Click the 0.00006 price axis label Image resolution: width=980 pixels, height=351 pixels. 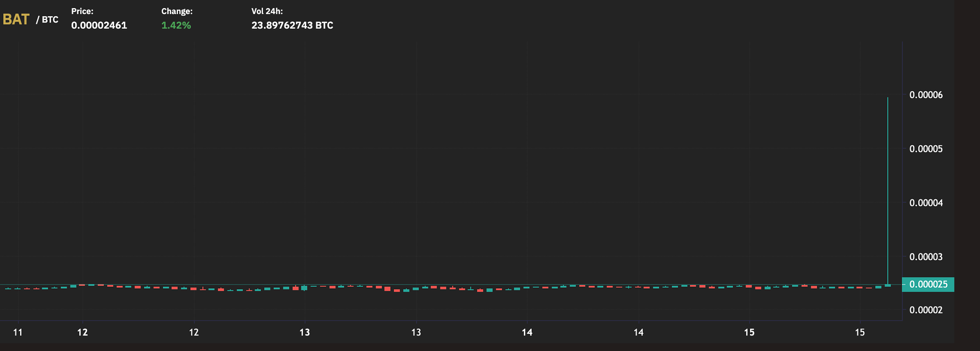(x=926, y=95)
